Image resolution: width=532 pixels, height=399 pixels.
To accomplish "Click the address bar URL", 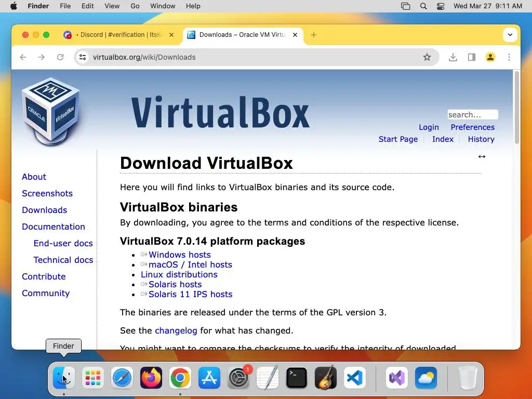I will [x=144, y=57].
